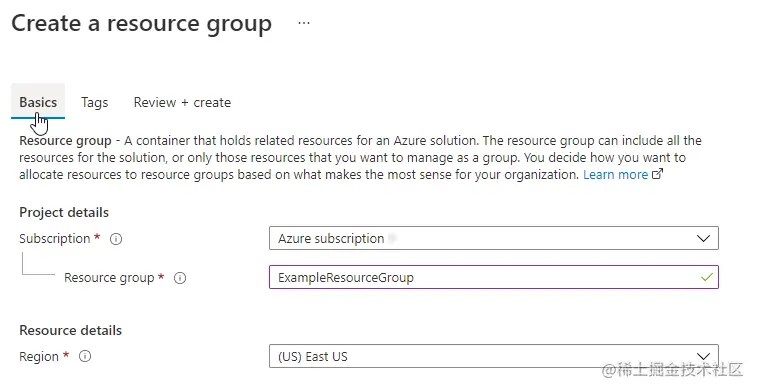Click the Resource details heading

click(70, 330)
